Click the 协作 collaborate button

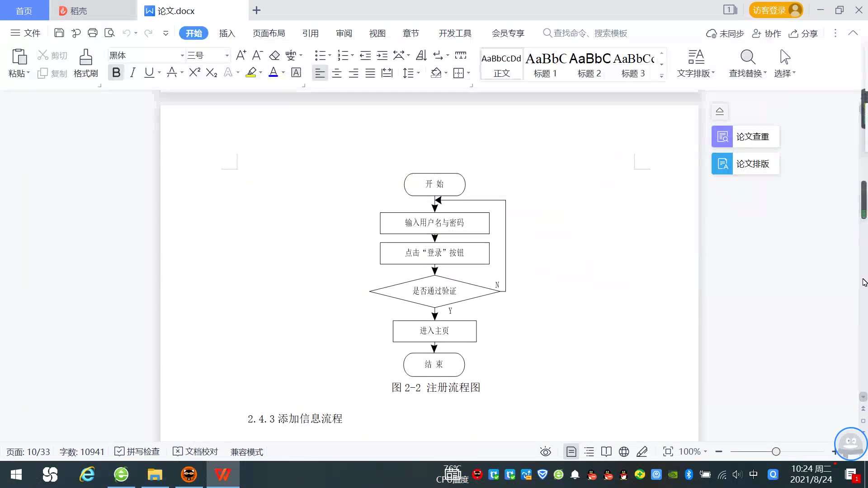[x=766, y=33]
